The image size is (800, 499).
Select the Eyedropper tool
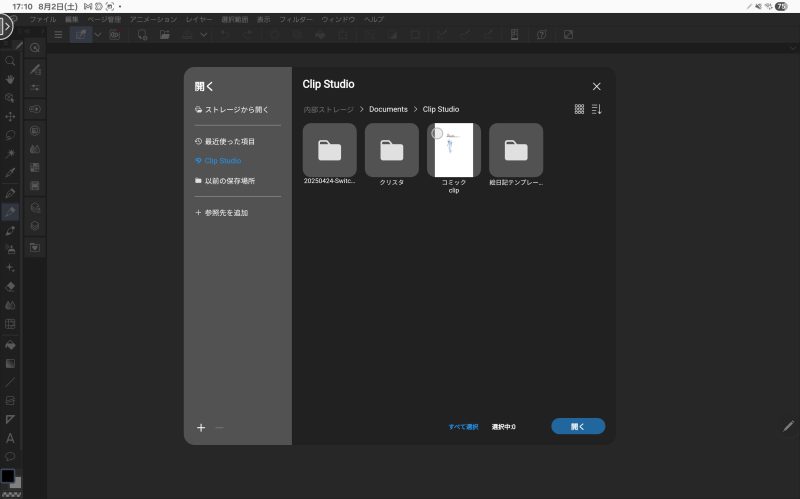pyautogui.click(x=10, y=173)
